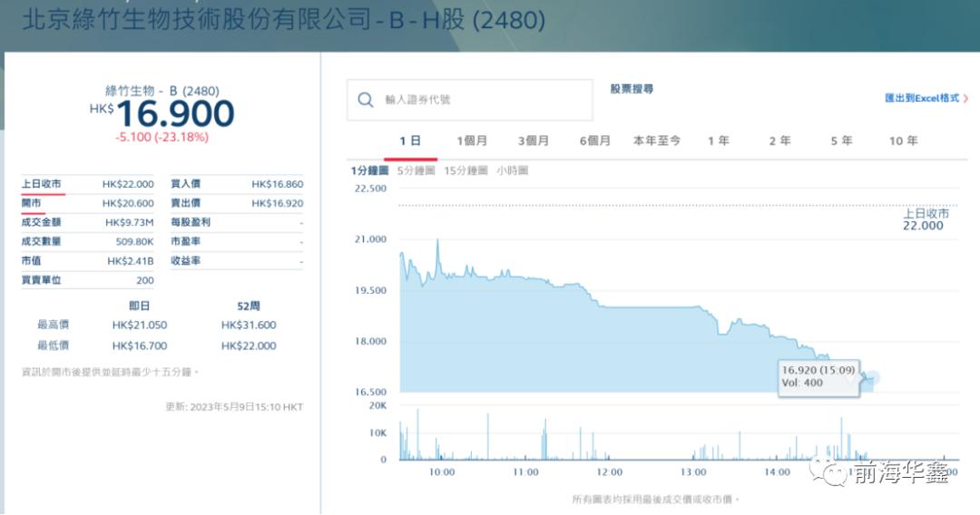Click the WeChat watermark logo icon
This screenshot has width=980, height=515.
coord(831,472)
